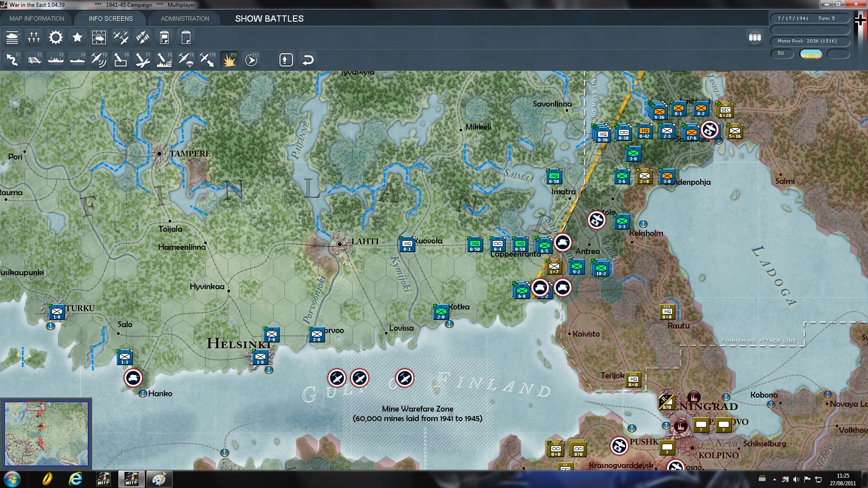Click the up-arrow box icon
Image resolution: width=868 pixels, height=488 pixels.
(286, 60)
